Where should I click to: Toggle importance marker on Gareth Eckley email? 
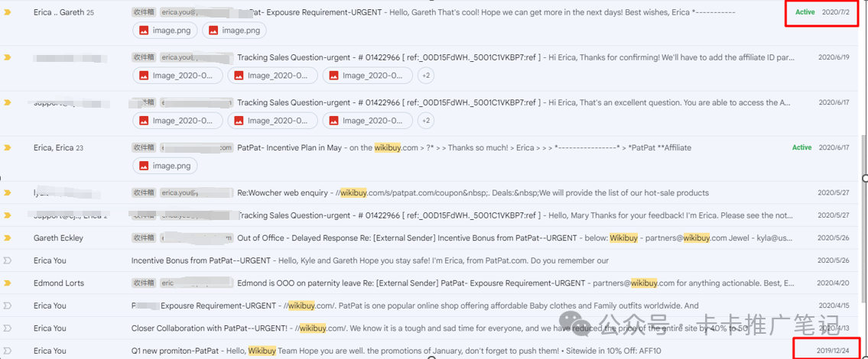(x=7, y=238)
